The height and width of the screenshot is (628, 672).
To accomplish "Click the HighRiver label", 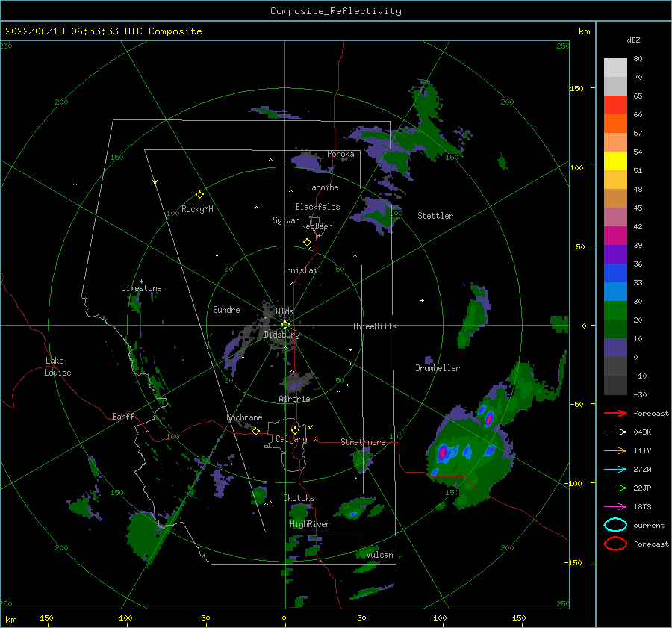I will click(x=310, y=524).
